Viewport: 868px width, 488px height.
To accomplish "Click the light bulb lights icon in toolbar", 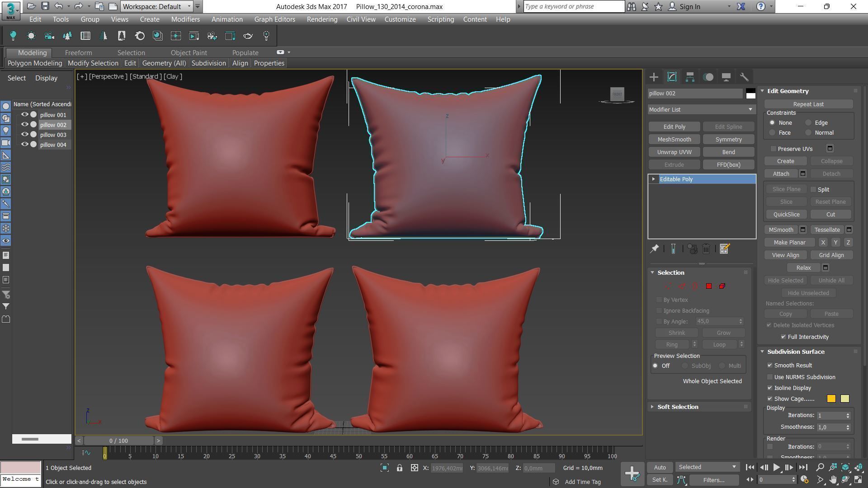I will click(x=13, y=36).
